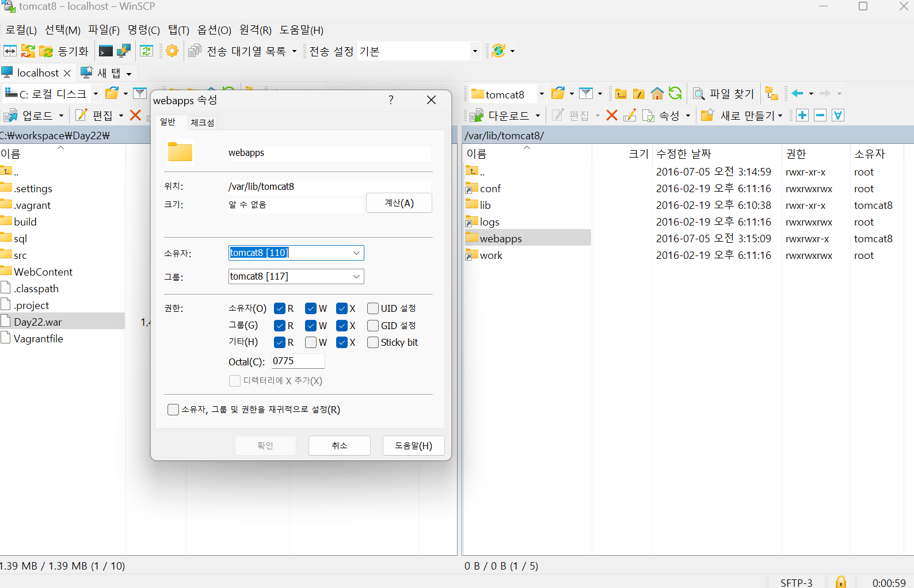This screenshot has height=588, width=914.
Task: Click the select files plus icon
Action: [802, 115]
